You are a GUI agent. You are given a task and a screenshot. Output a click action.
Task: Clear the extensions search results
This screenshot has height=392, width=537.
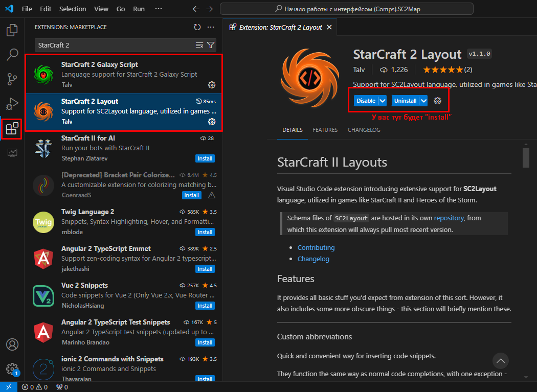pyautogui.click(x=199, y=45)
